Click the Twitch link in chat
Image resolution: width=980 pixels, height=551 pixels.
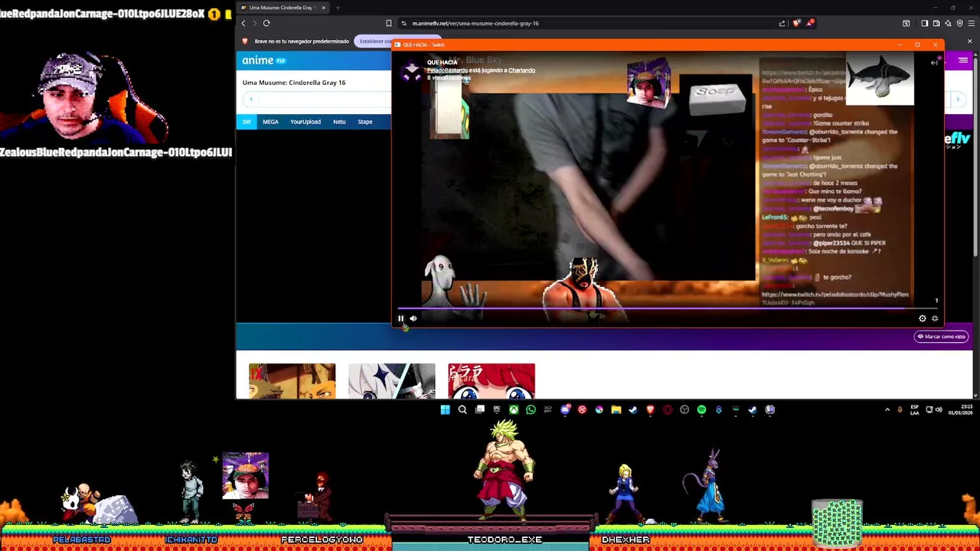click(x=835, y=298)
